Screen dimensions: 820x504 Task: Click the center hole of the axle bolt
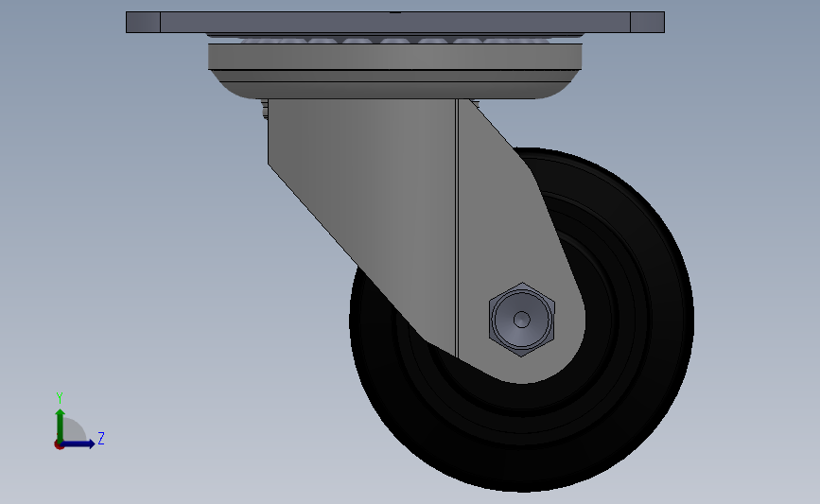pyautogui.click(x=521, y=320)
